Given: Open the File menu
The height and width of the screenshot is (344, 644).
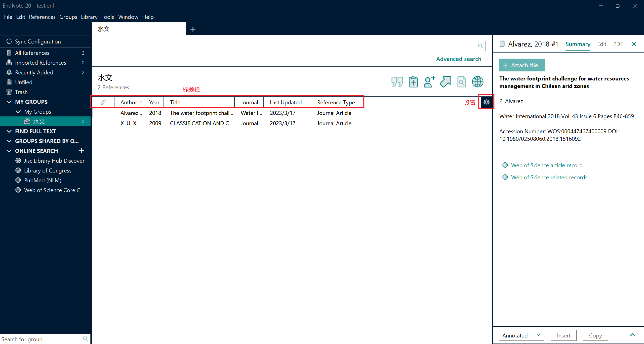Looking at the screenshot, I should [x=8, y=17].
